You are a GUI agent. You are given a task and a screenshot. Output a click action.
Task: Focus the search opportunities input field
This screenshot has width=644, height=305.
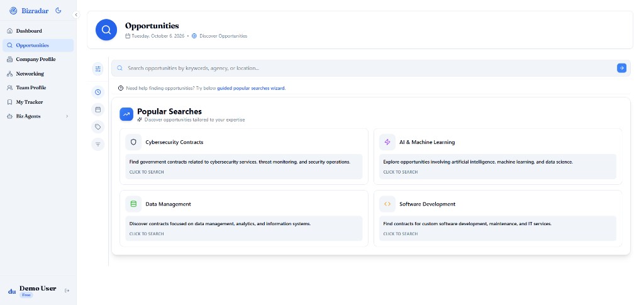point(371,68)
